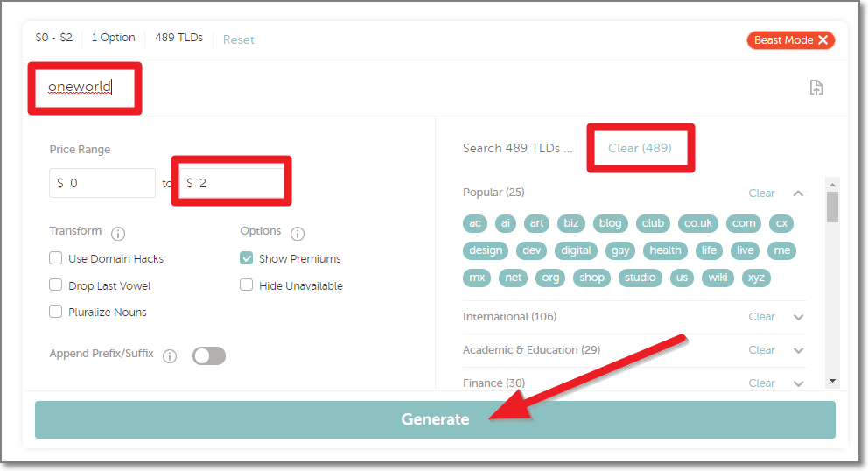
Task: Deselect the ai TLD tag
Action: [x=506, y=223]
